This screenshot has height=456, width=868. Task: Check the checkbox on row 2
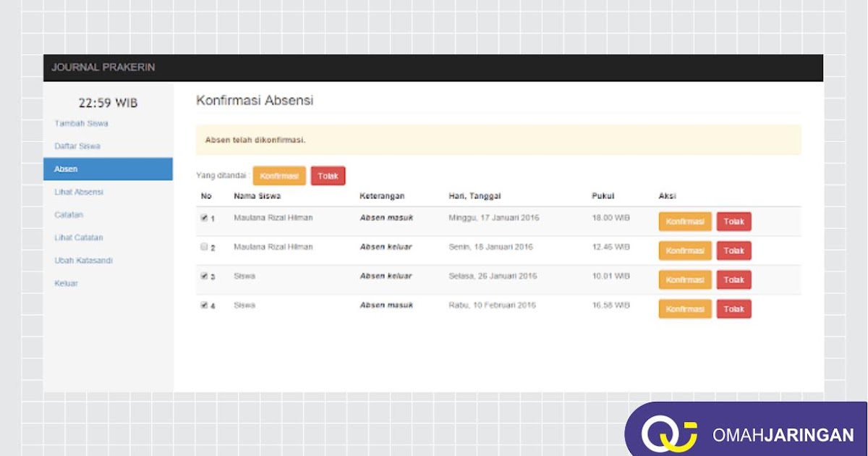click(203, 246)
